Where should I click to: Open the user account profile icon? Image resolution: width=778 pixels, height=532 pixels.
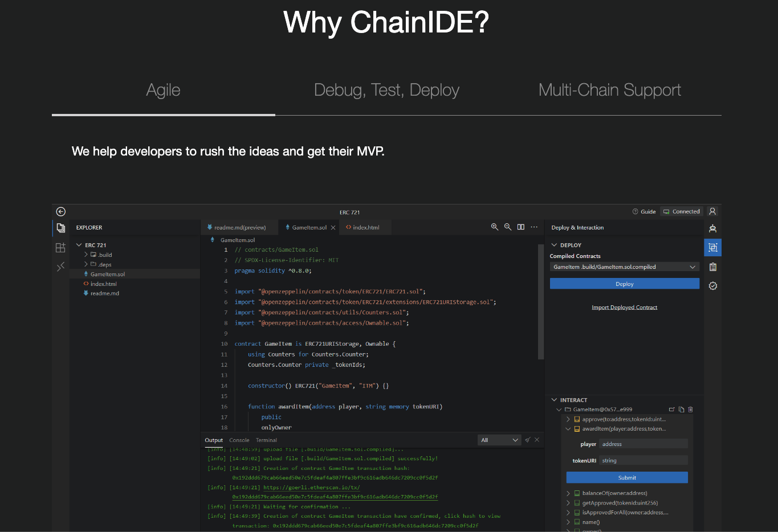(x=712, y=211)
